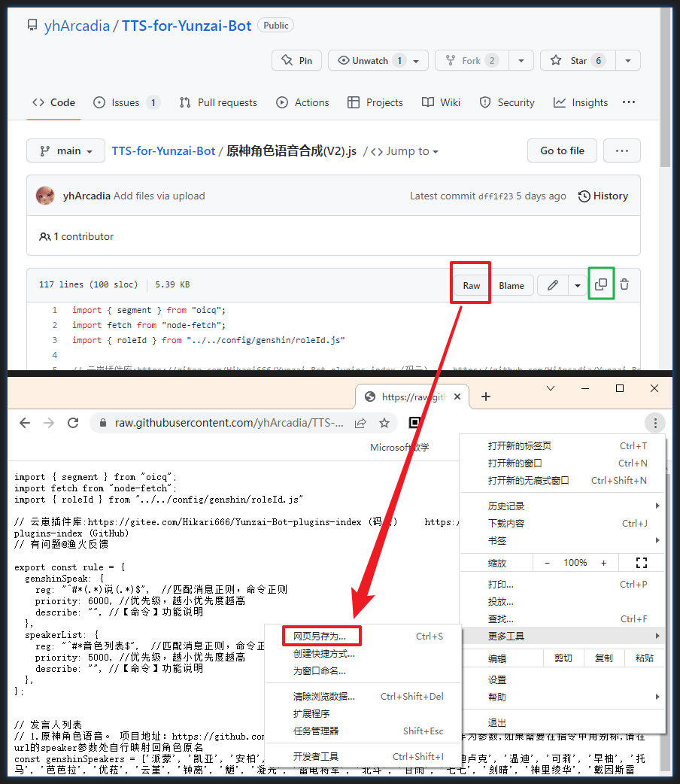Select 查找... menu item

click(563, 619)
